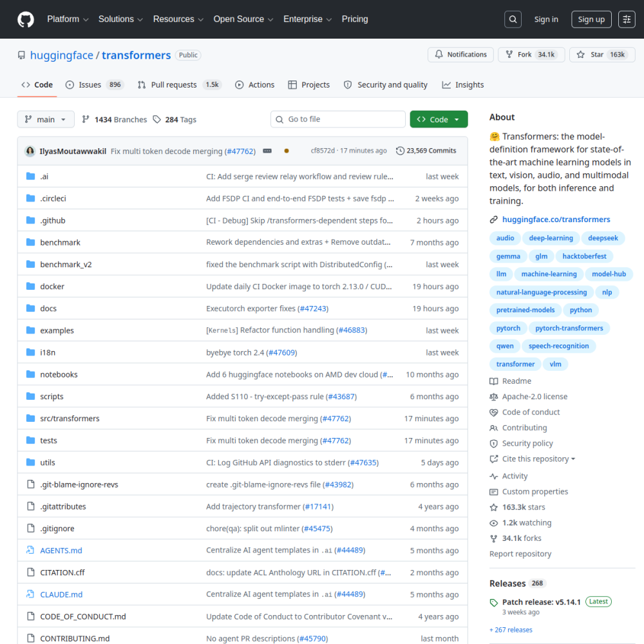
Task: Switch to the Issues tab
Action: pyautogui.click(x=95, y=85)
